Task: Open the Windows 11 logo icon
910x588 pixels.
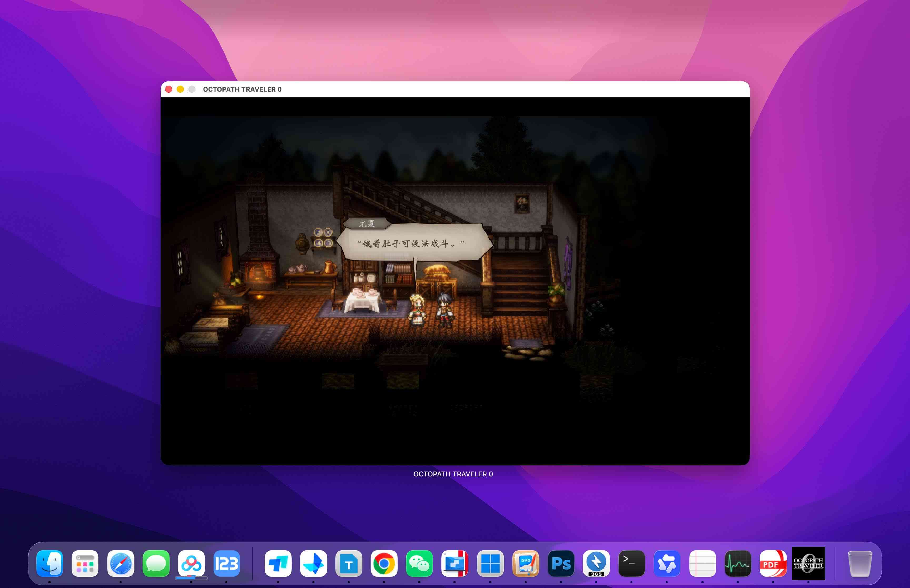Action: click(x=490, y=564)
